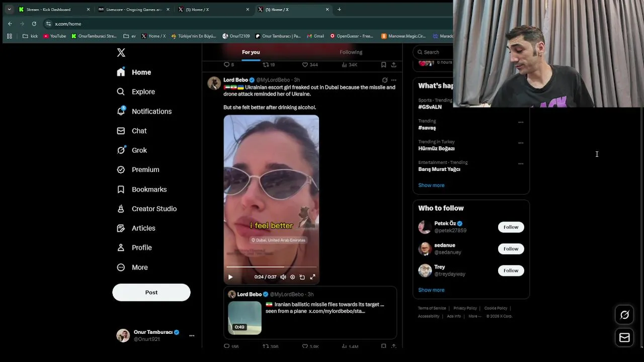
Task: Switch to the Stream - Kick Dashboard tab
Action: coord(54,10)
